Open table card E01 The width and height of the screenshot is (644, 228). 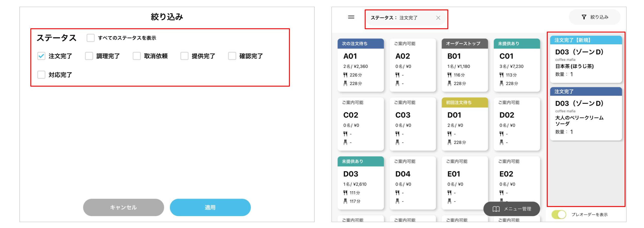tap(465, 183)
